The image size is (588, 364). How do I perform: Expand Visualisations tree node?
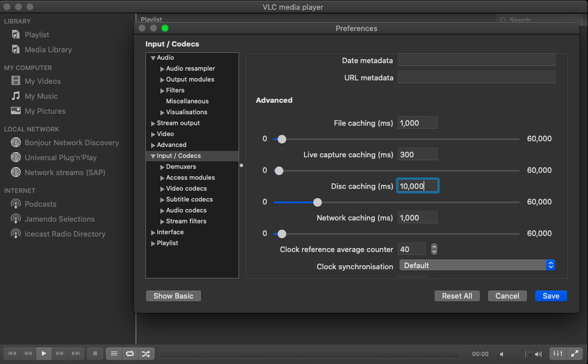pos(162,113)
